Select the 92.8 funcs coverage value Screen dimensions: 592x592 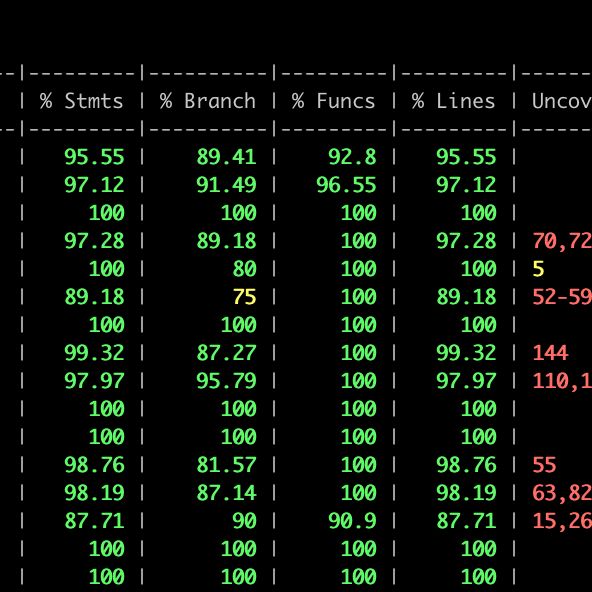(x=352, y=157)
